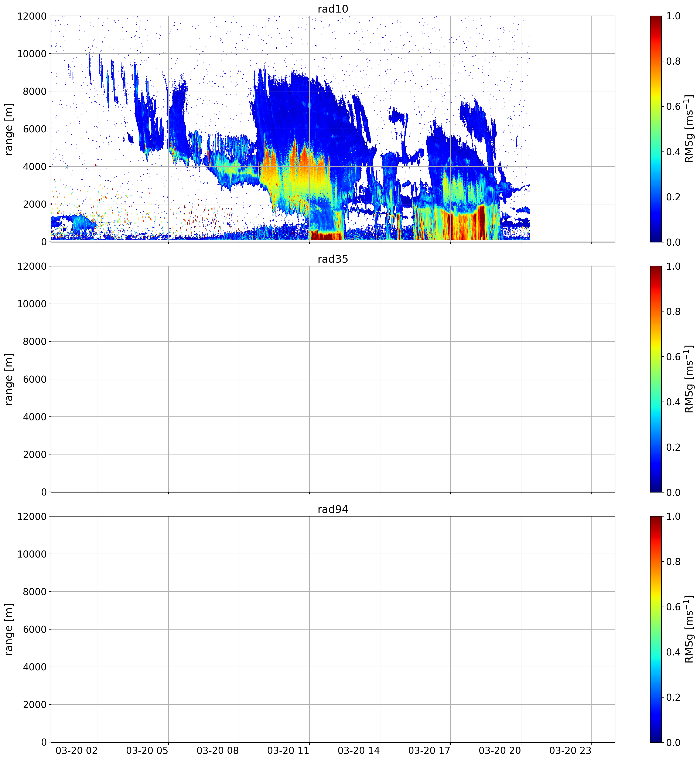Click the 12000 y-axis tick of rad94
Image resolution: width=700 pixels, height=760 pixels.
32,517
